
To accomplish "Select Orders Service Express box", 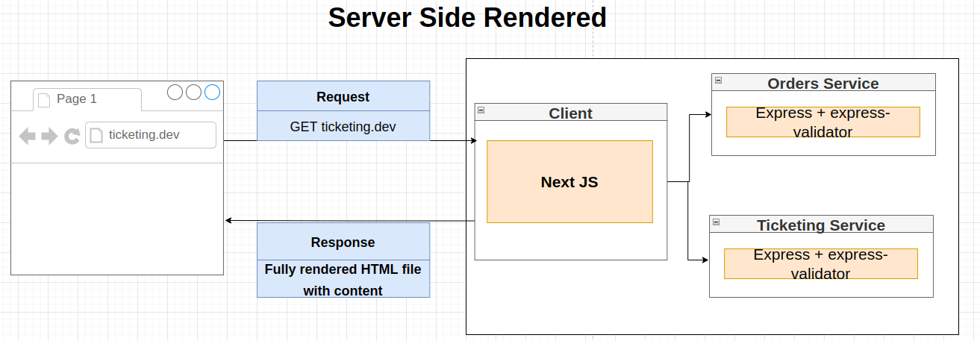I will point(823,122).
